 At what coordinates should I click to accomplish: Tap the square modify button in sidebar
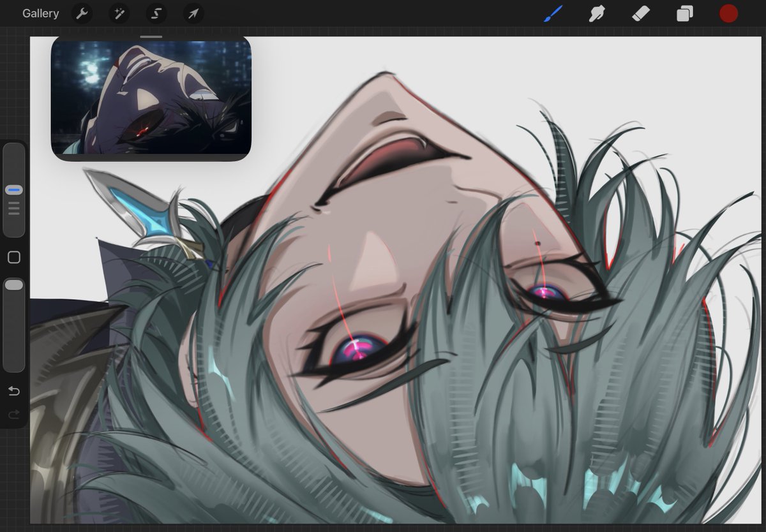tap(14, 257)
